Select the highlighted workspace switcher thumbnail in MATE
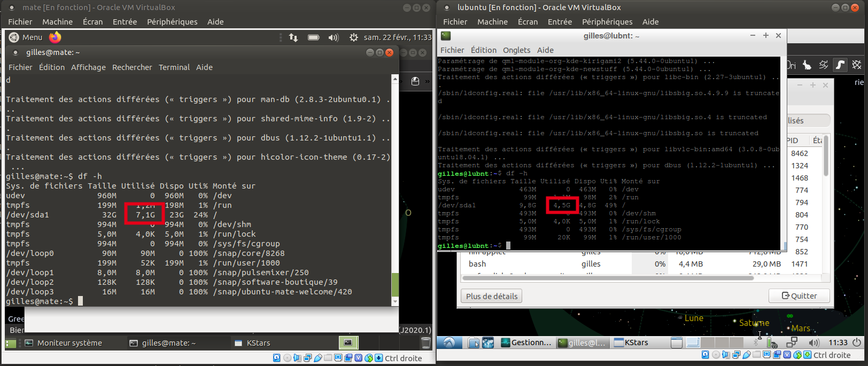The height and width of the screenshot is (366, 868). pos(348,342)
